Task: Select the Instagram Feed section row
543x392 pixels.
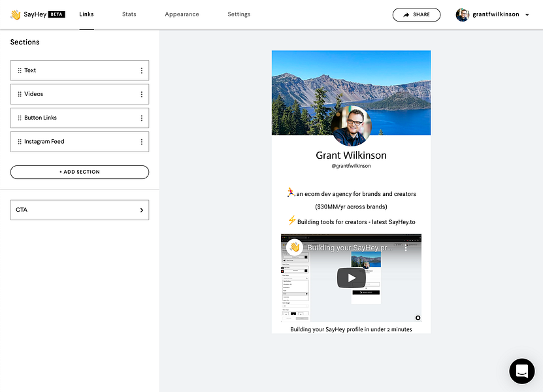Action: click(80, 142)
